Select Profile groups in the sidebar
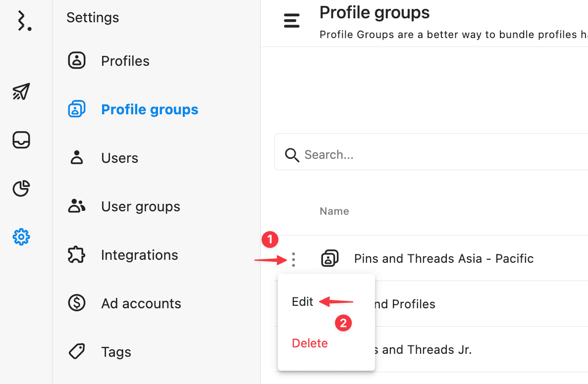 [149, 109]
